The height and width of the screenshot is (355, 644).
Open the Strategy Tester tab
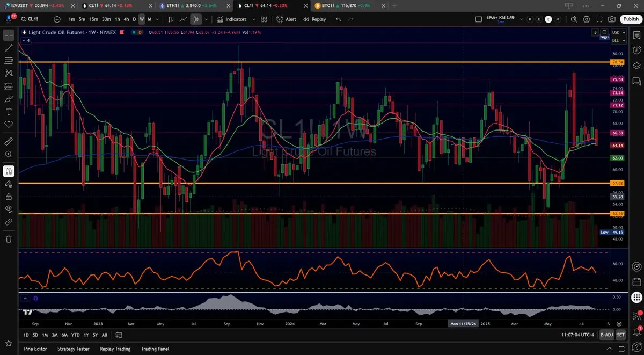click(74, 349)
